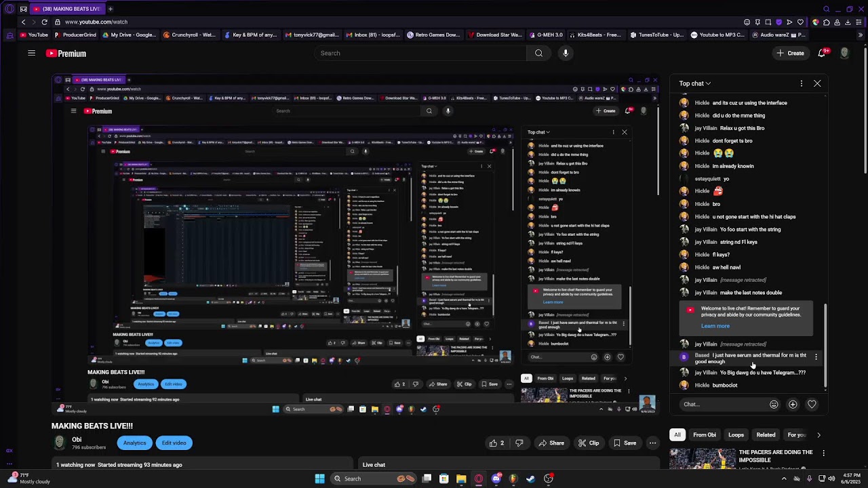Screen dimensions: 868x488
Task: Open live chat more options menu
Action: click(x=802, y=83)
